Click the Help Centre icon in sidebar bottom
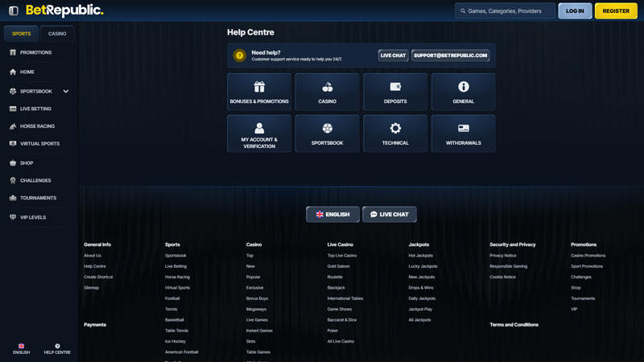 [57, 346]
